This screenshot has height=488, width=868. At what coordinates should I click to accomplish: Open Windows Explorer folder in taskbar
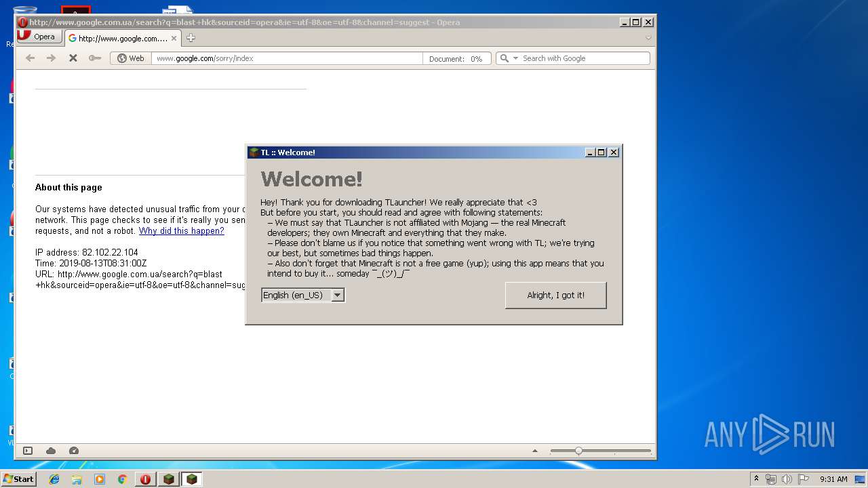pyautogui.click(x=77, y=479)
